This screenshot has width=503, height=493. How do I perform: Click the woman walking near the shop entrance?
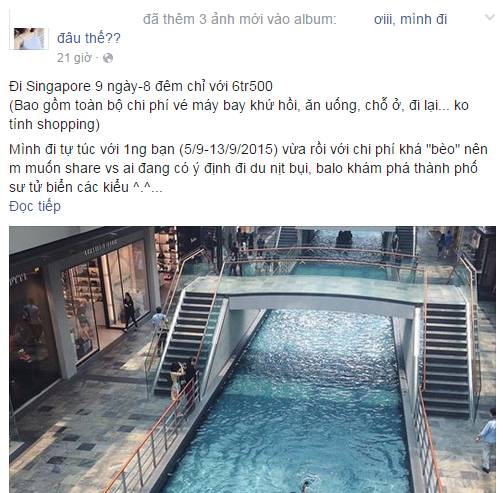point(129,312)
